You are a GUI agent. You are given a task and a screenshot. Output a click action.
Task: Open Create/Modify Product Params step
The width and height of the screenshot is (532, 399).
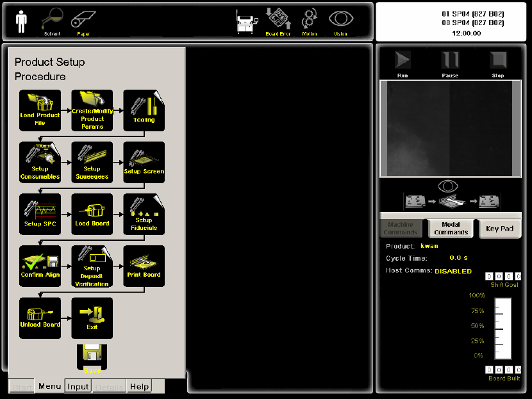(92, 110)
